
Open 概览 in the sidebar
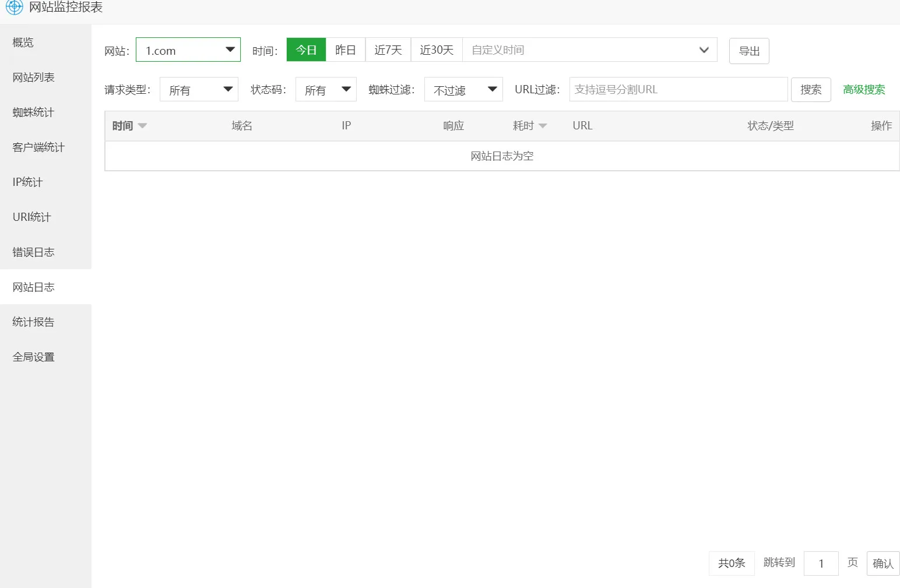point(45,42)
